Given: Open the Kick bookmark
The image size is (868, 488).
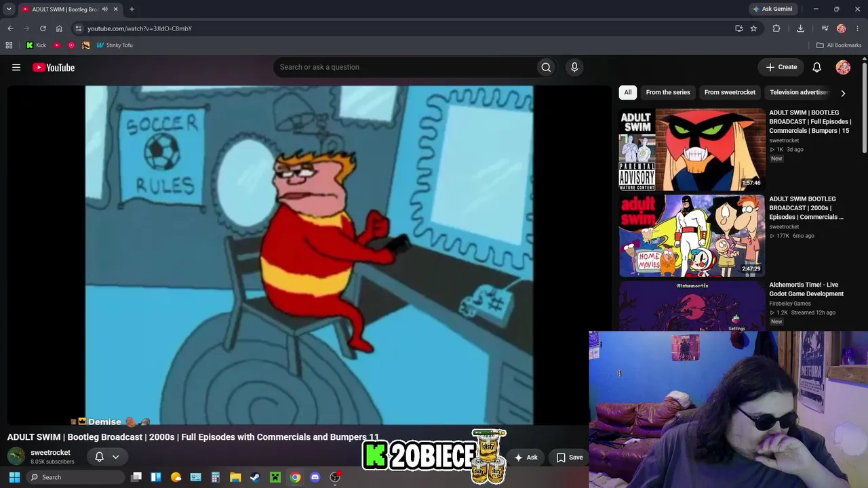Looking at the screenshot, I should tap(36, 45).
